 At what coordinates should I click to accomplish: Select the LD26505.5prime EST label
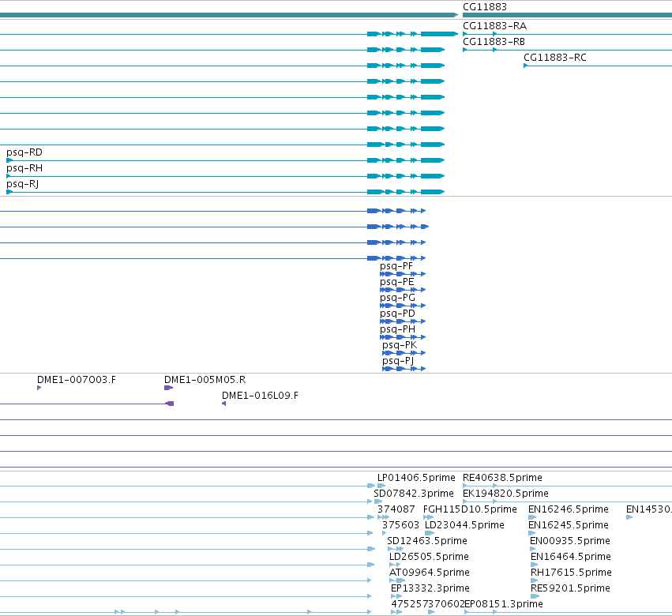(429, 557)
